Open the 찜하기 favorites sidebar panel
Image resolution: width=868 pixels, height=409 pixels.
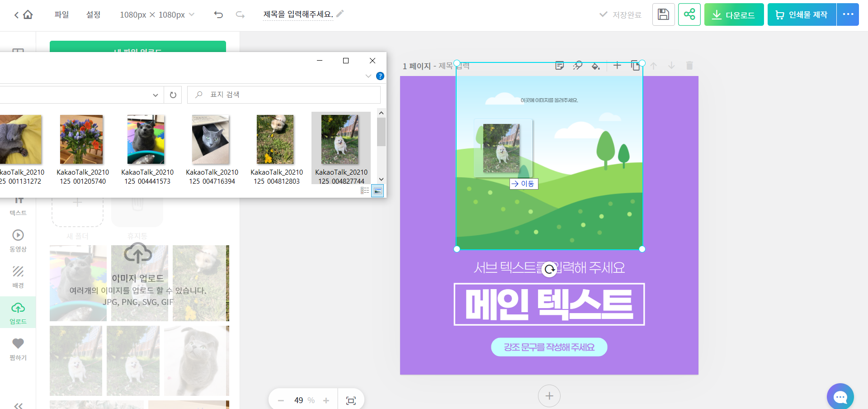tap(18, 349)
